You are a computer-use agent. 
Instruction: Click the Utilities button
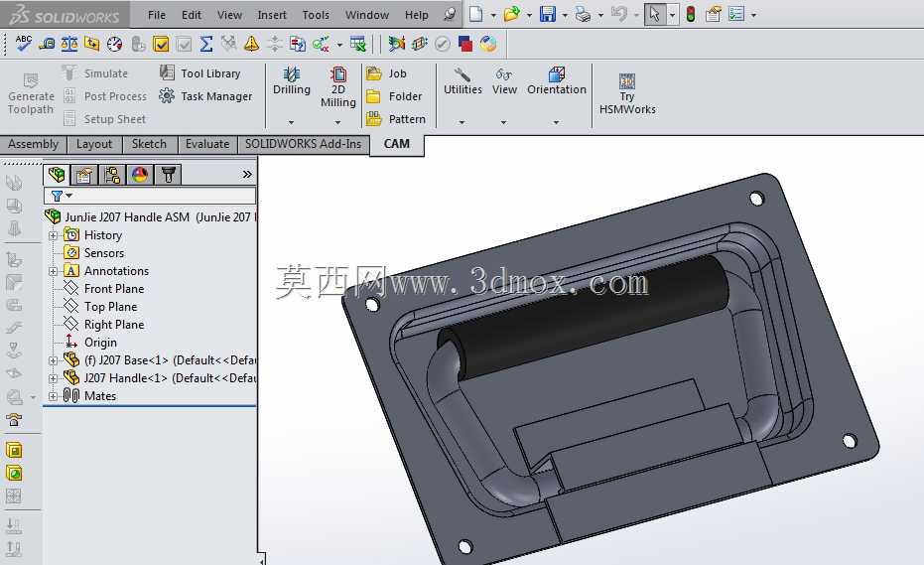click(462, 81)
